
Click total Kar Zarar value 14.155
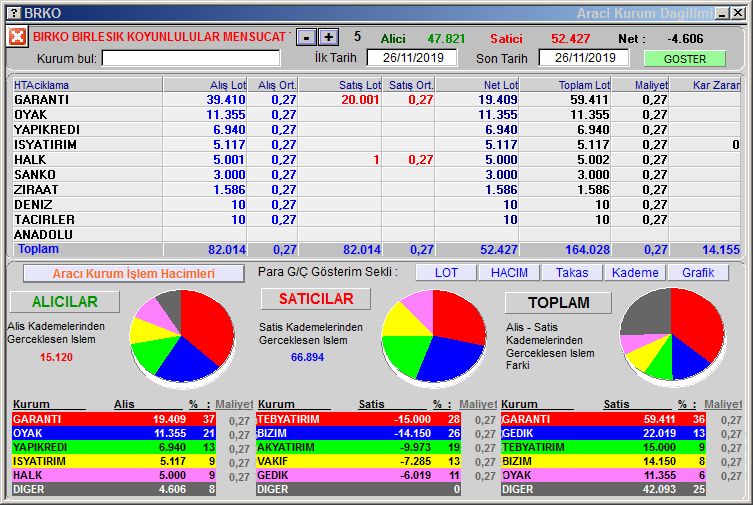pyautogui.click(x=721, y=250)
